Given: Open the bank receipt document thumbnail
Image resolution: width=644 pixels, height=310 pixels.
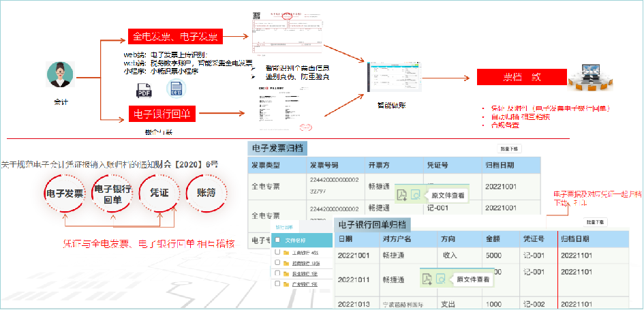Looking at the screenshot, I should click(x=283, y=107).
